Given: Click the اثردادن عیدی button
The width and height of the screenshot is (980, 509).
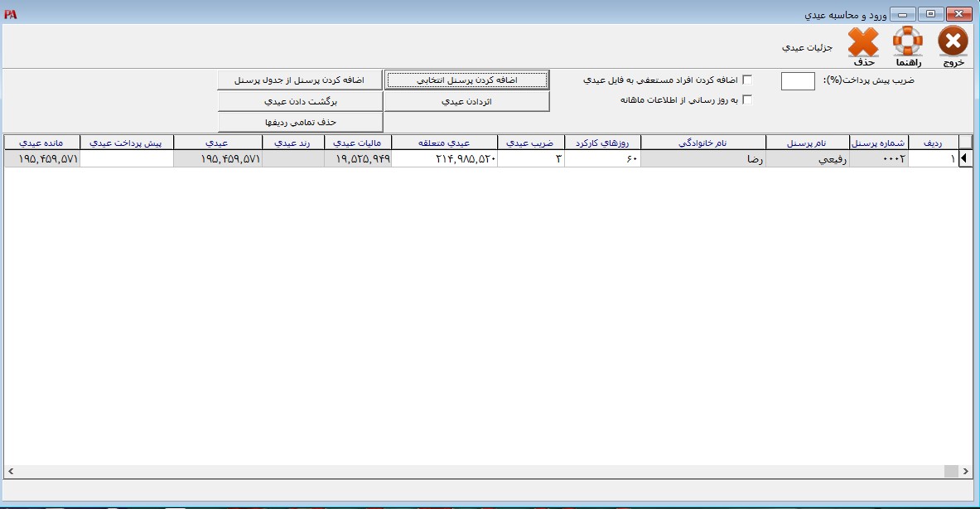Looking at the screenshot, I should click(466, 101).
